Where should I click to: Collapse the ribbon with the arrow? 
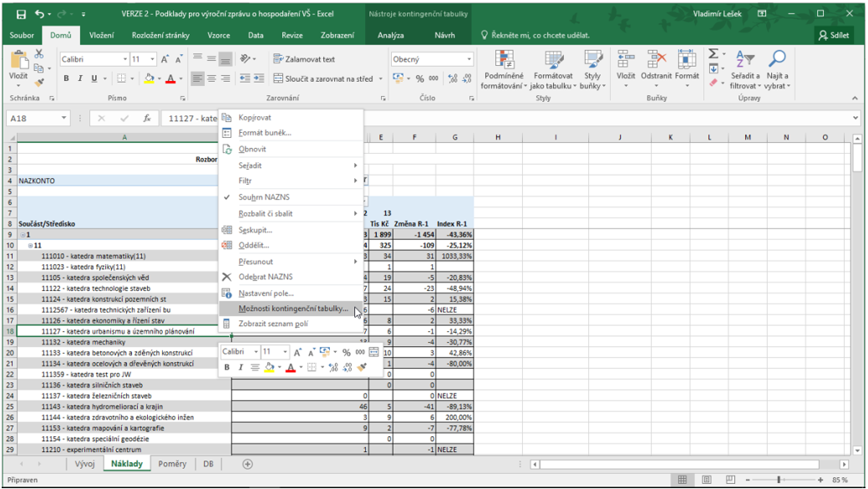855,99
